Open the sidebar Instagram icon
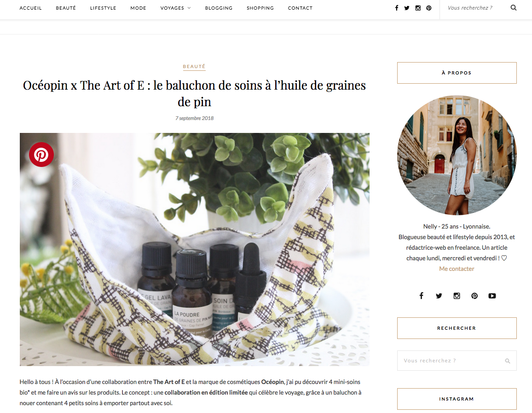The height and width of the screenshot is (413, 532). pyautogui.click(x=457, y=296)
